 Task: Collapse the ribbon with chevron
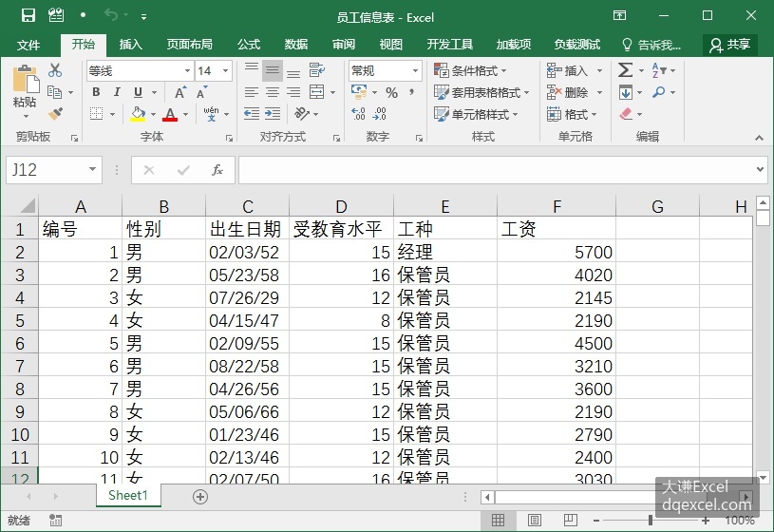pyautogui.click(x=759, y=138)
